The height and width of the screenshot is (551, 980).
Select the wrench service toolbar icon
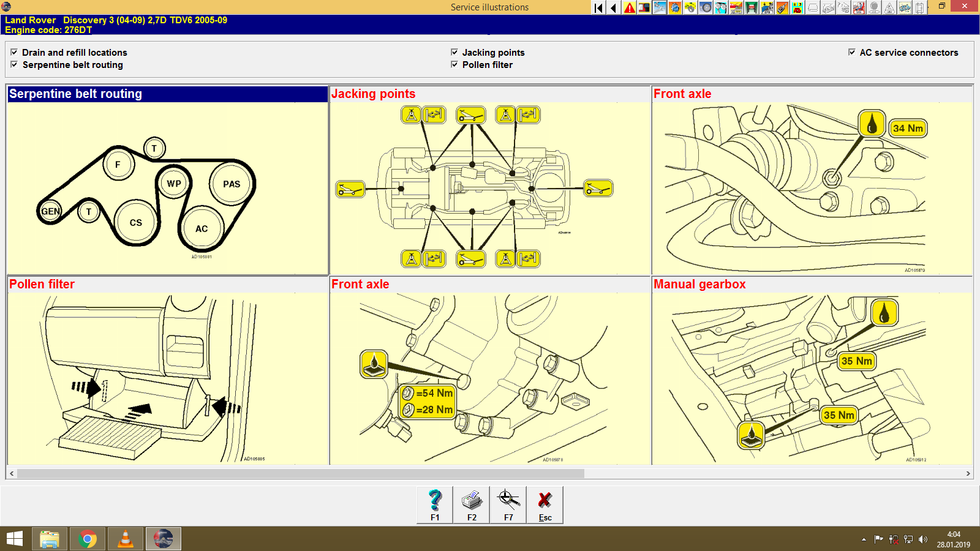click(x=660, y=7)
